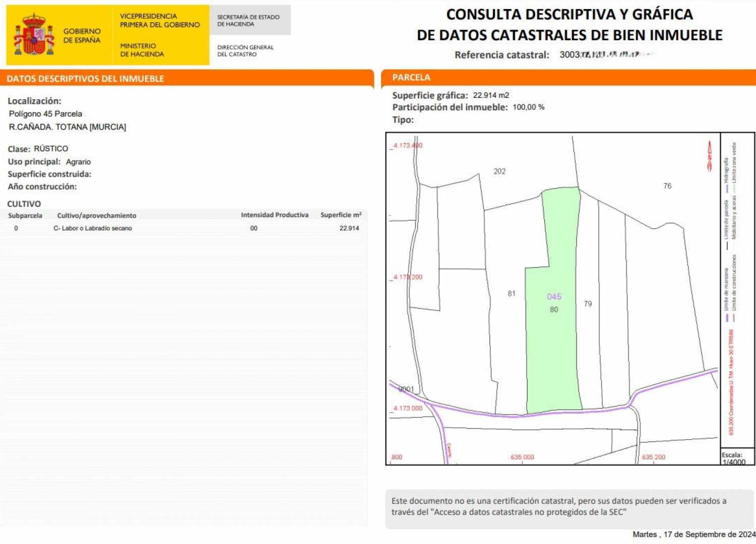The width and height of the screenshot is (756, 544).
Task: Click the Hidrografía legend line symbol
Action: [x=727, y=189]
